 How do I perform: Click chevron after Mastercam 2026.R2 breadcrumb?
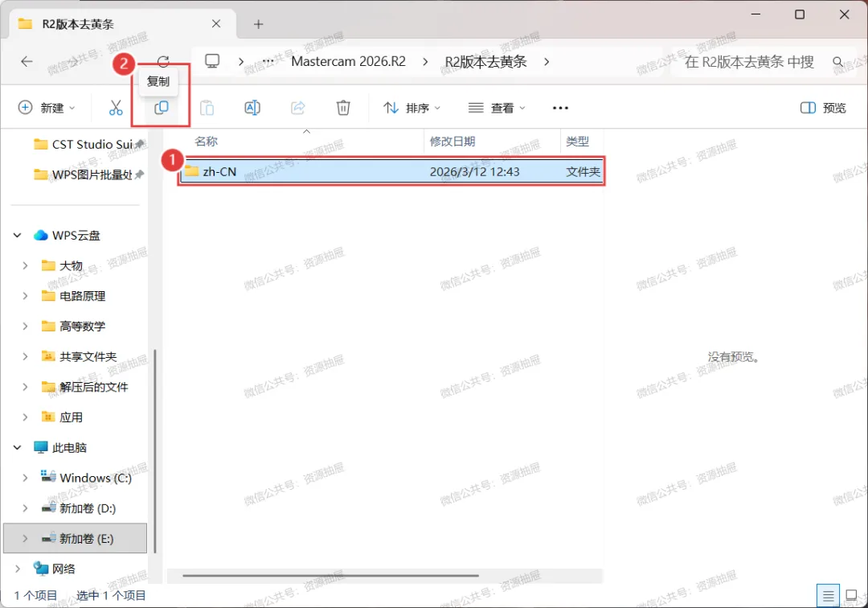[x=425, y=61]
